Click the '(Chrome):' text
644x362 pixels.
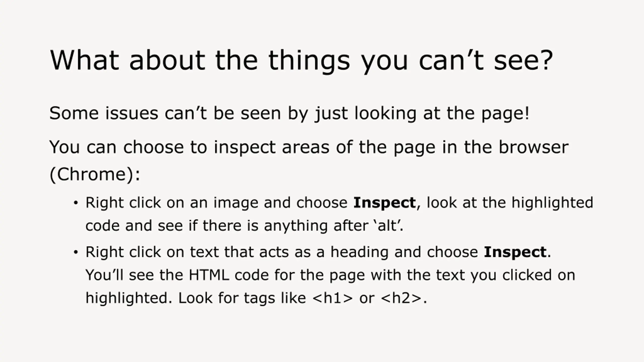[95, 174]
